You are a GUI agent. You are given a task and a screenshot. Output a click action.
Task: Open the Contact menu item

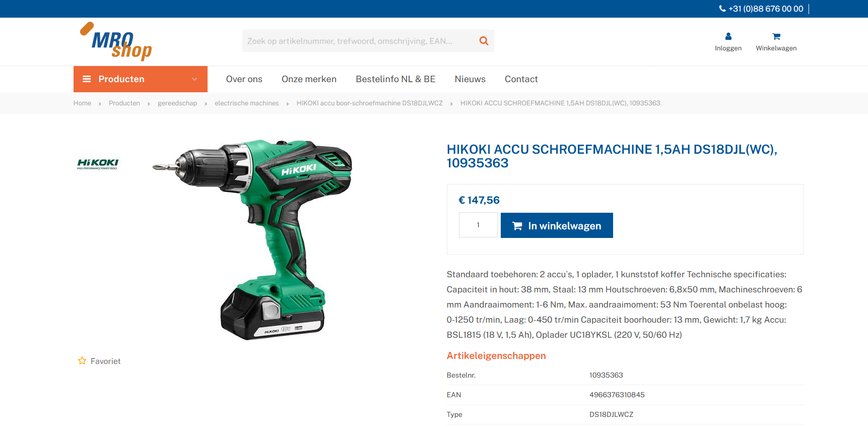[521, 79]
